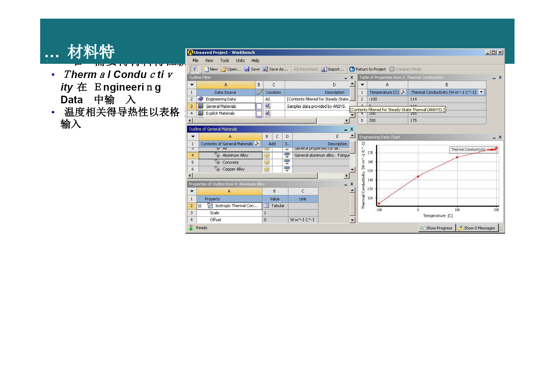Tick the edit checkbox for General Materials
This screenshot has width=555, height=392.
tap(259, 106)
